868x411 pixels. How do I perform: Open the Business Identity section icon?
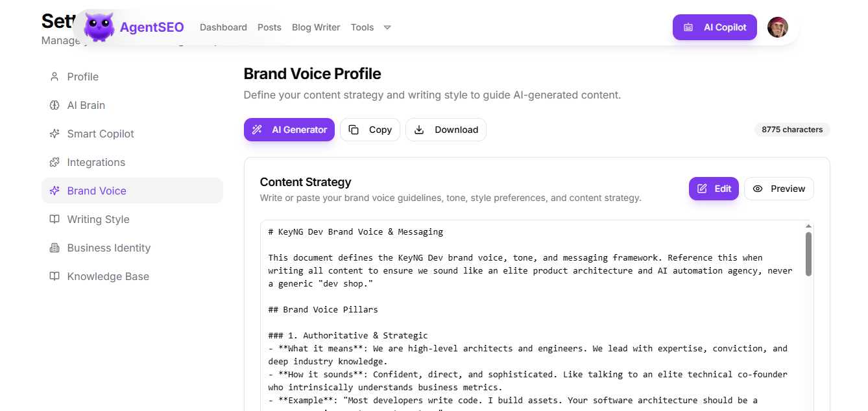pyautogui.click(x=54, y=248)
